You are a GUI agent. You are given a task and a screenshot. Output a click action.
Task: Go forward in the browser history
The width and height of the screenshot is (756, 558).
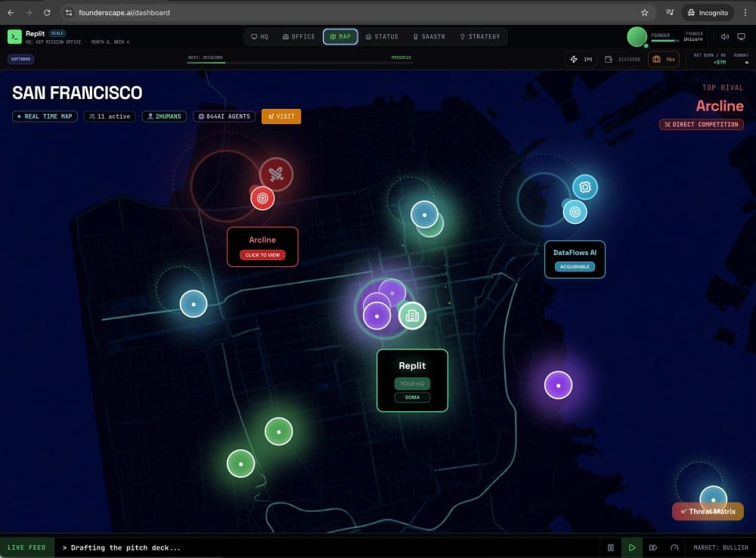pyautogui.click(x=29, y=13)
